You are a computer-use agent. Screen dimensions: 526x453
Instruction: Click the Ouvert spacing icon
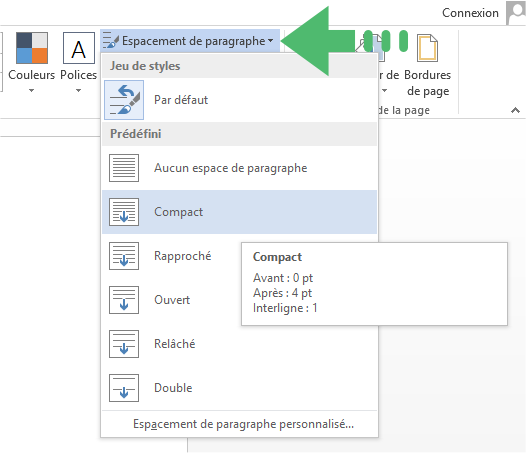[x=124, y=300]
